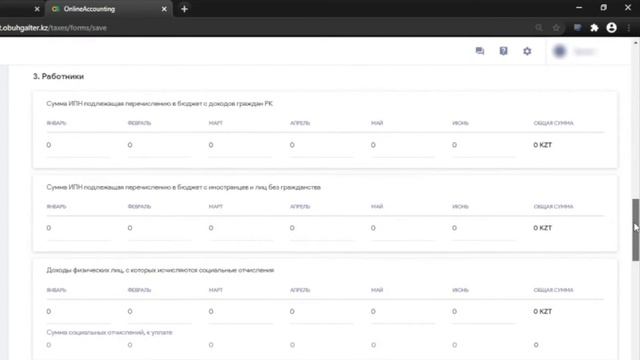Edit March field for IPN from foreigners
This screenshot has width=640, height=360.
coord(240,228)
